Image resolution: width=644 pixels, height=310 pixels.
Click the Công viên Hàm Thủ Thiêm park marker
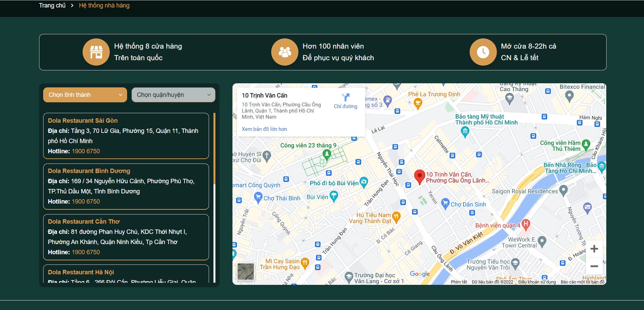586,145
